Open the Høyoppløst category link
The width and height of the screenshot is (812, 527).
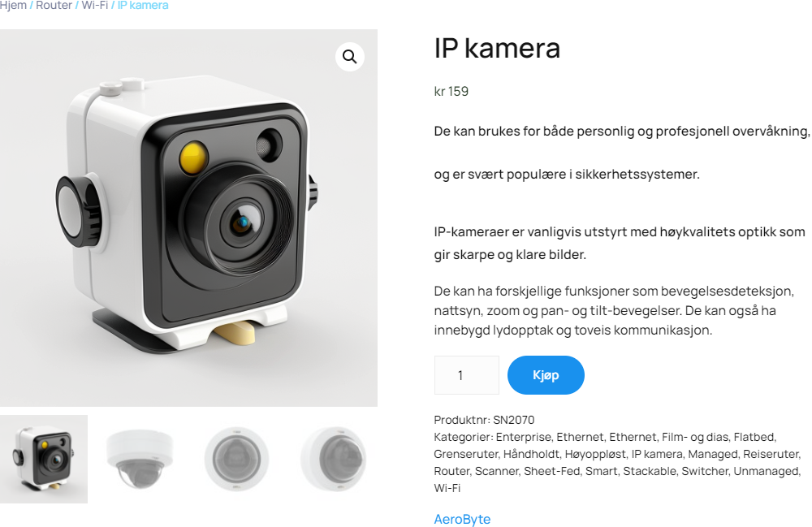pos(595,454)
